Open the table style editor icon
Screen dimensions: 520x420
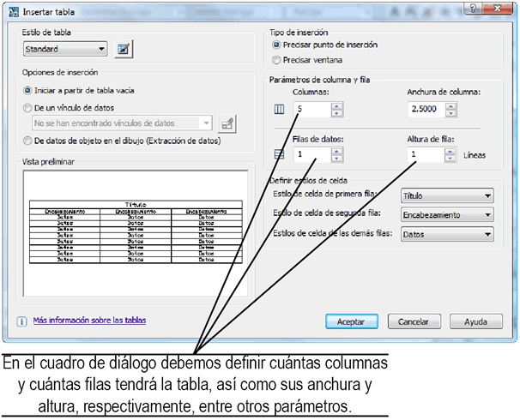point(124,49)
